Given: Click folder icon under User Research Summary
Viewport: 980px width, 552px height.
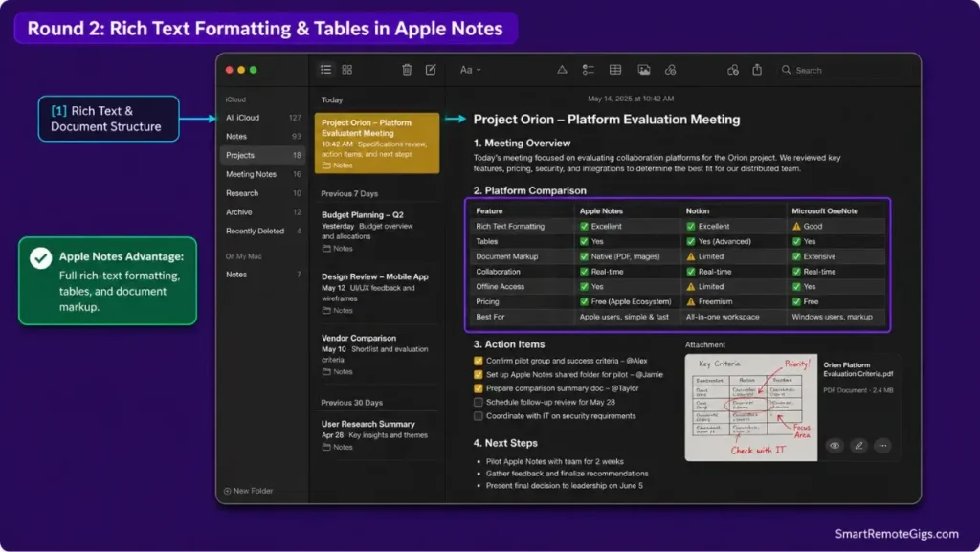Looking at the screenshot, I should point(326,447).
